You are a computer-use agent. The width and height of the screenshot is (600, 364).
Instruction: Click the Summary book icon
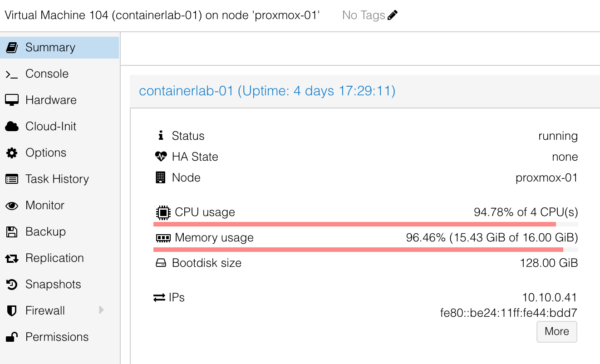point(12,48)
